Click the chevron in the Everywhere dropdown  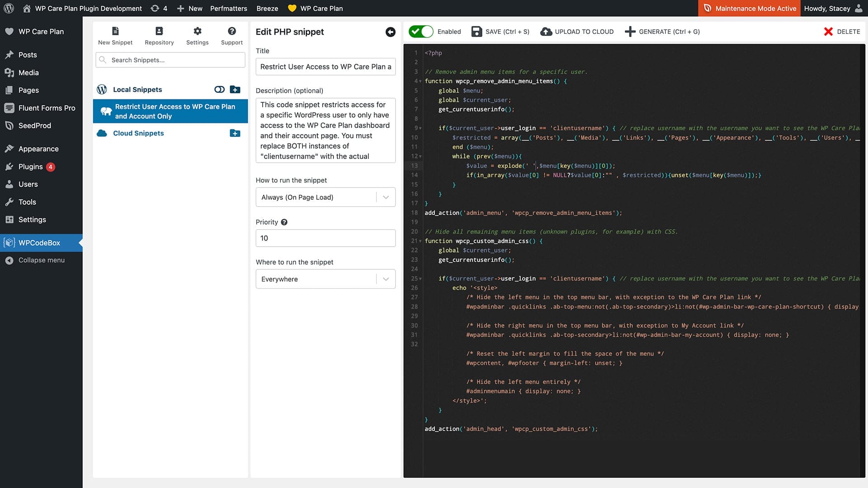point(386,279)
